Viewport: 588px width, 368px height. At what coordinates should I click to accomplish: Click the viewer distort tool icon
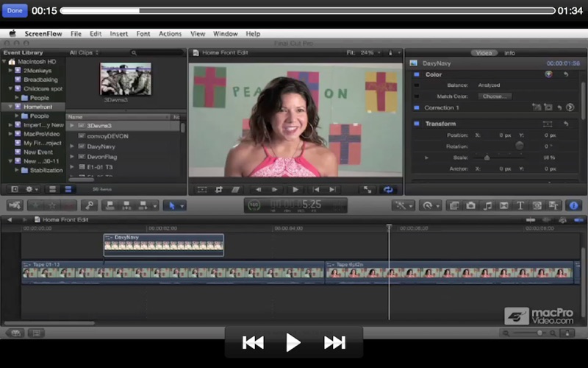235,190
